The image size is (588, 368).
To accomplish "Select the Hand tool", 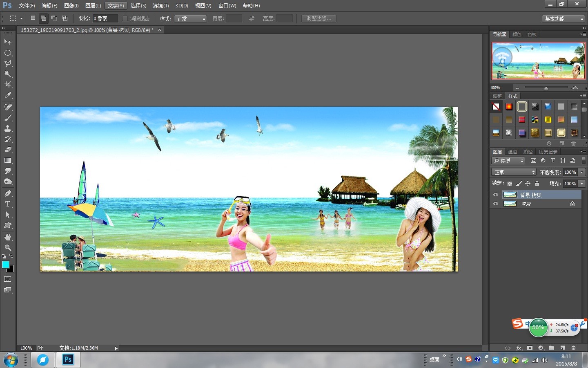I will point(8,237).
